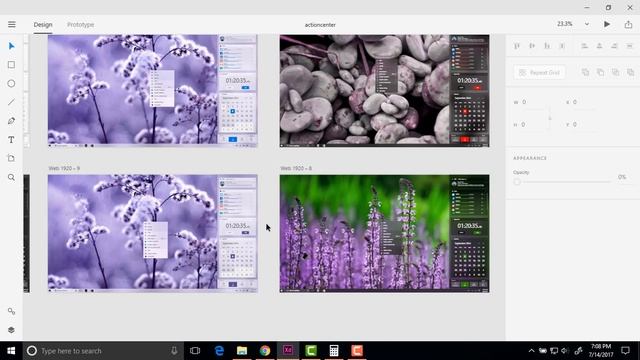The image size is (640, 360).
Task: Select the Pen tool
Action: click(x=11, y=121)
